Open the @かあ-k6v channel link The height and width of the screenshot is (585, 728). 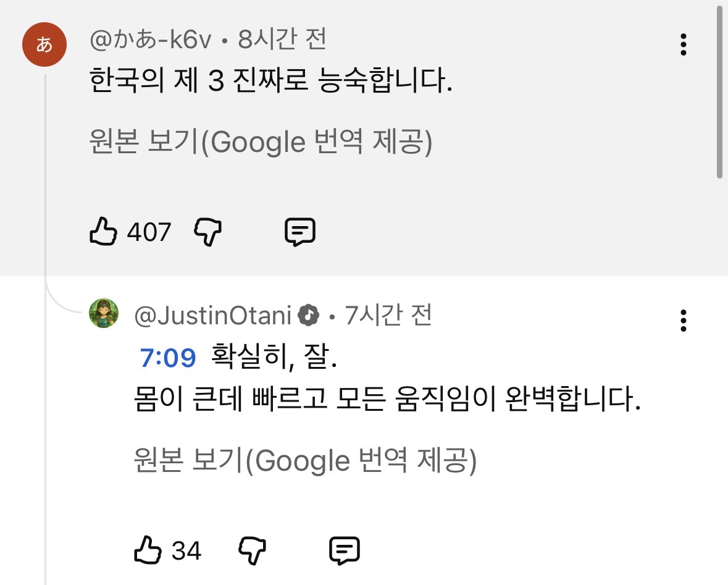[151, 41]
